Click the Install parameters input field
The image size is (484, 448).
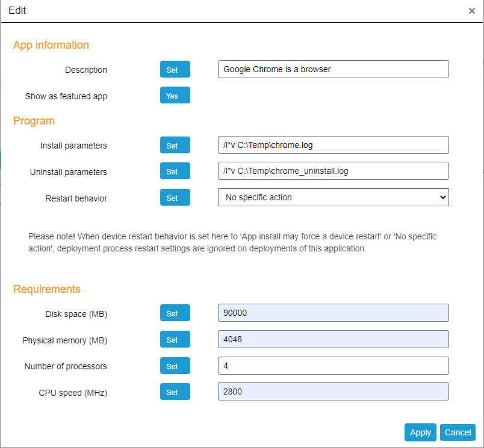[333, 145]
